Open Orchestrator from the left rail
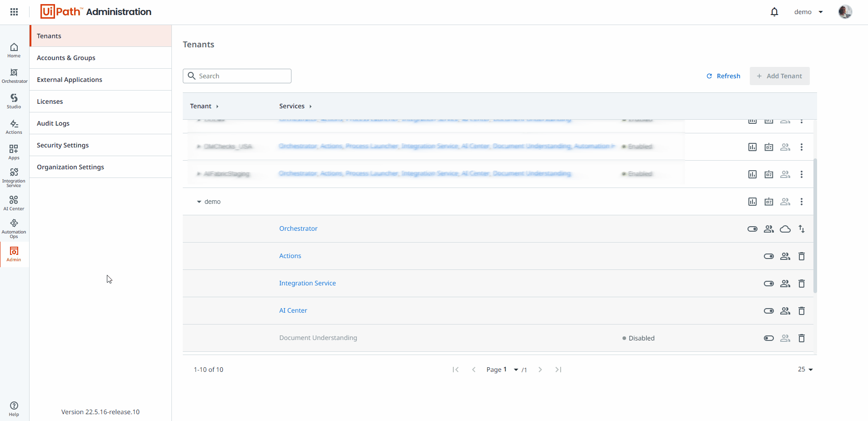This screenshot has width=868, height=421. pos(14,76)
